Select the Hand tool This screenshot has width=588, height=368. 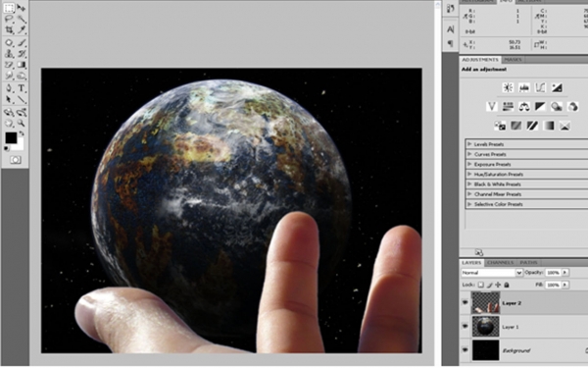(9, 124)
